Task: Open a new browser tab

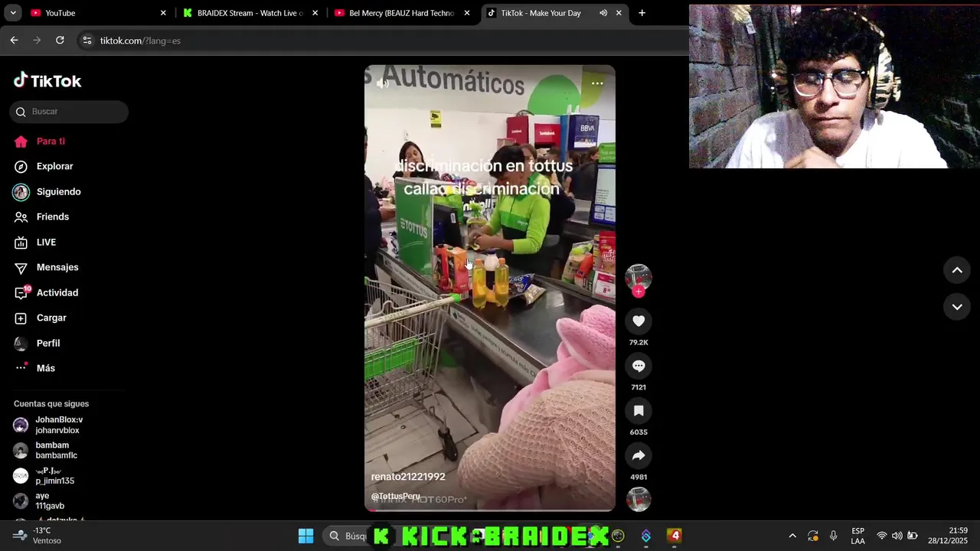Action: (642, 13)
